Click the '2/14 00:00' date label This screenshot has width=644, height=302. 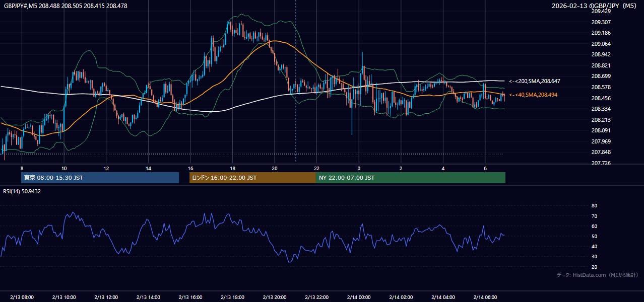(x=359, y=297)
